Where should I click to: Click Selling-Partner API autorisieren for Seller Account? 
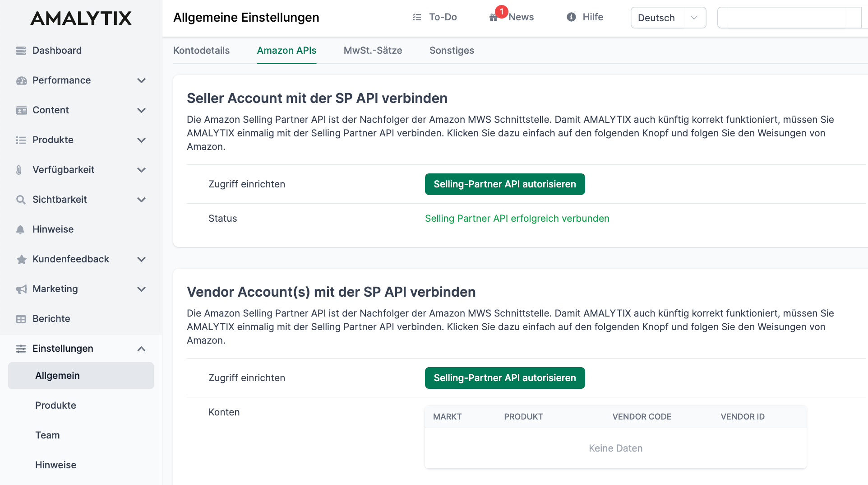[504, 184]
